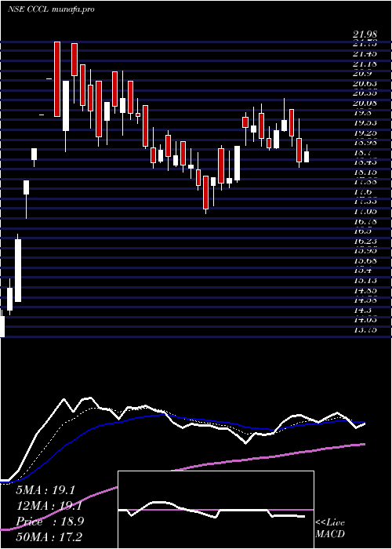Select the 15.4 price level label
392x549 pixels.
pyautogui.click(x=362, y=271)
